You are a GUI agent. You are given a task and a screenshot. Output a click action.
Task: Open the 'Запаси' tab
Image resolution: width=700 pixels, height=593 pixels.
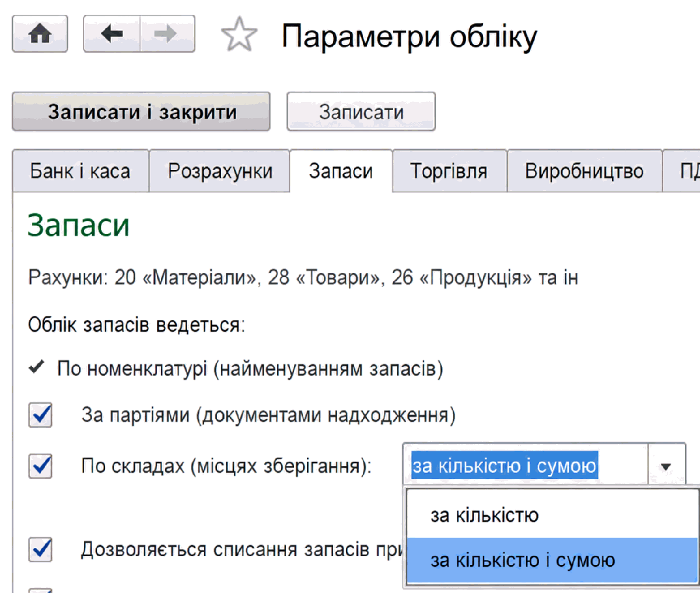pos(341,171)
